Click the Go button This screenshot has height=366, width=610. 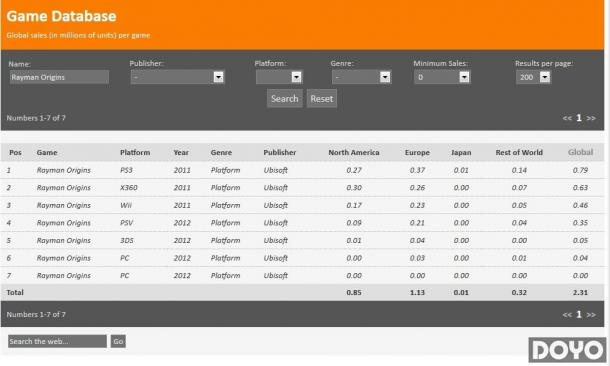click(118, 341)
